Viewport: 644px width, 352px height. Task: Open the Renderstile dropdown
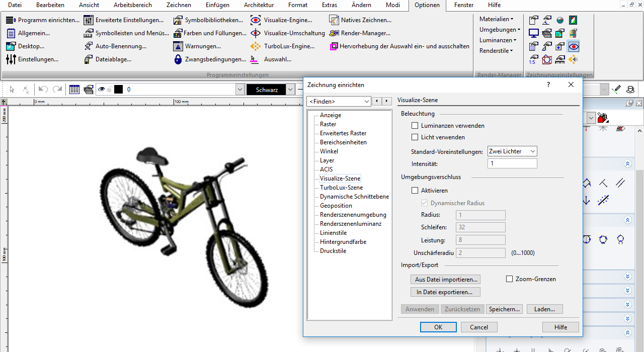pyautogui.click(x=496, y=51)
